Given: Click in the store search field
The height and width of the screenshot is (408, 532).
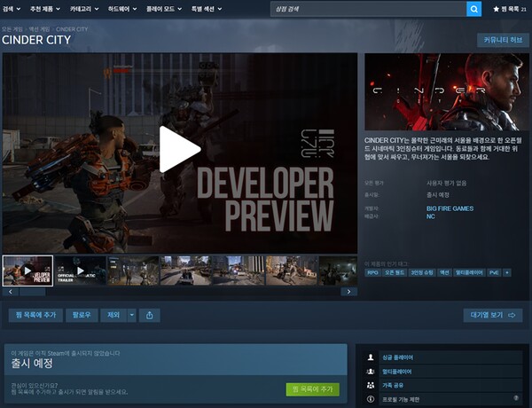Looking at the screenshot, I should pos(369,9).
